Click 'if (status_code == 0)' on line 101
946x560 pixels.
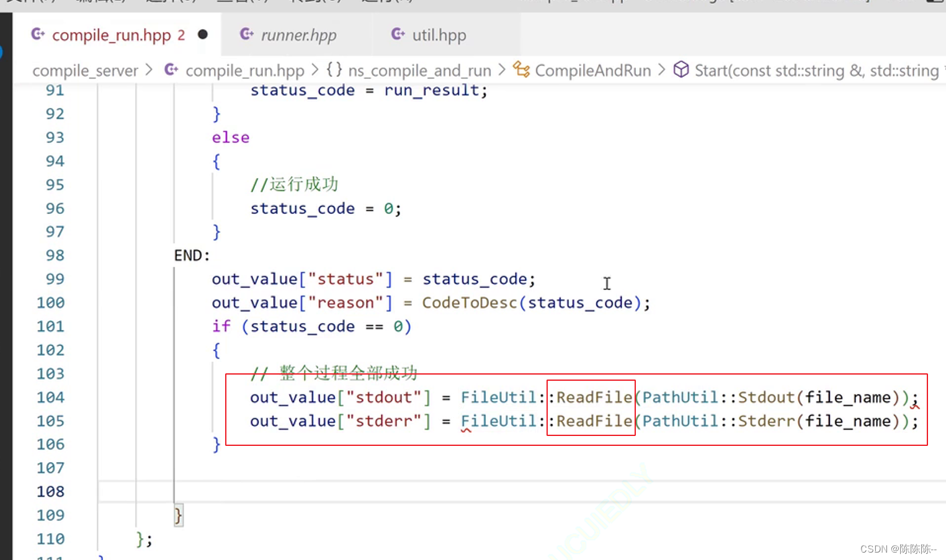tap(311, 326)
